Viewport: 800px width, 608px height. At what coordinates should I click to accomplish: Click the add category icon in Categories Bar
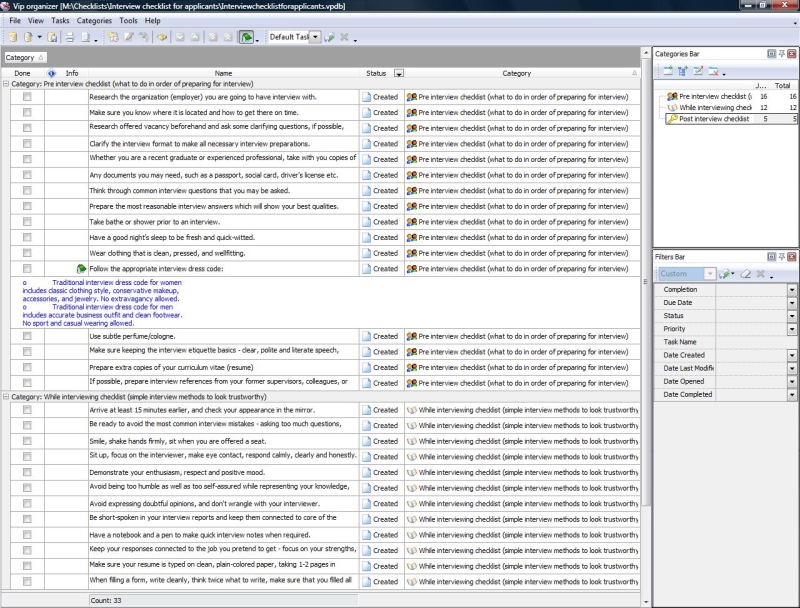(667, 71)
